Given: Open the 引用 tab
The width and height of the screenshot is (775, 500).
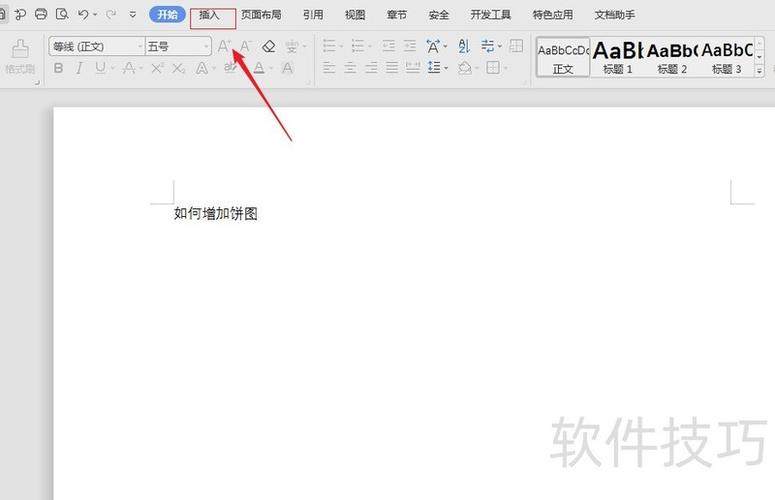Looking at the screenshot, I should coord(313,15).
